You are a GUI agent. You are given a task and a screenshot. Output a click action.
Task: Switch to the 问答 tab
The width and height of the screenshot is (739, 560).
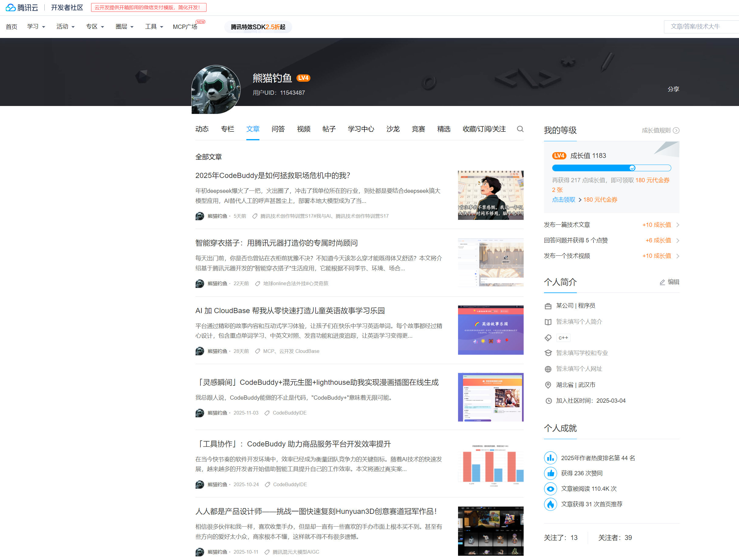(x=278, y=129)
